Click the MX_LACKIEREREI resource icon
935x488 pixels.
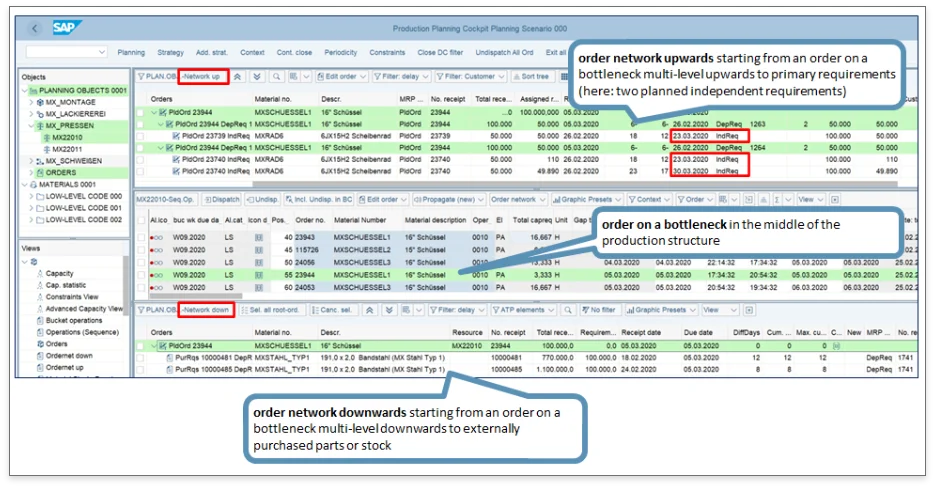click(x=40, y=114)
